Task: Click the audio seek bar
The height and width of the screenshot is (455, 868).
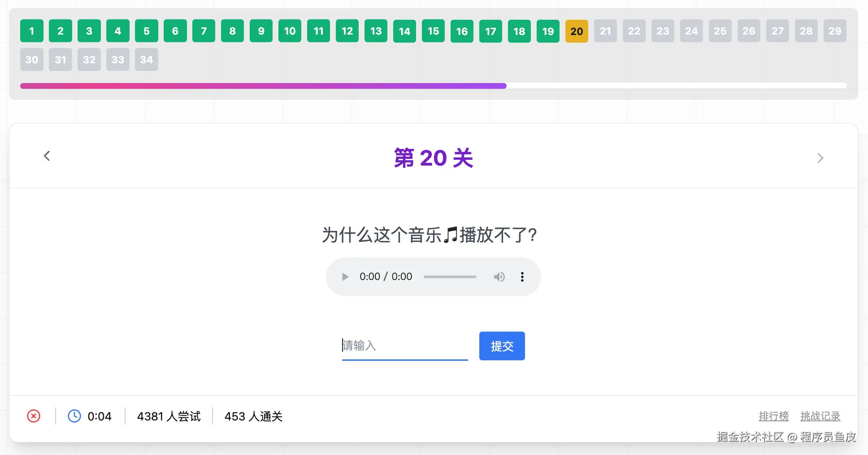Action: pos(450,277)
